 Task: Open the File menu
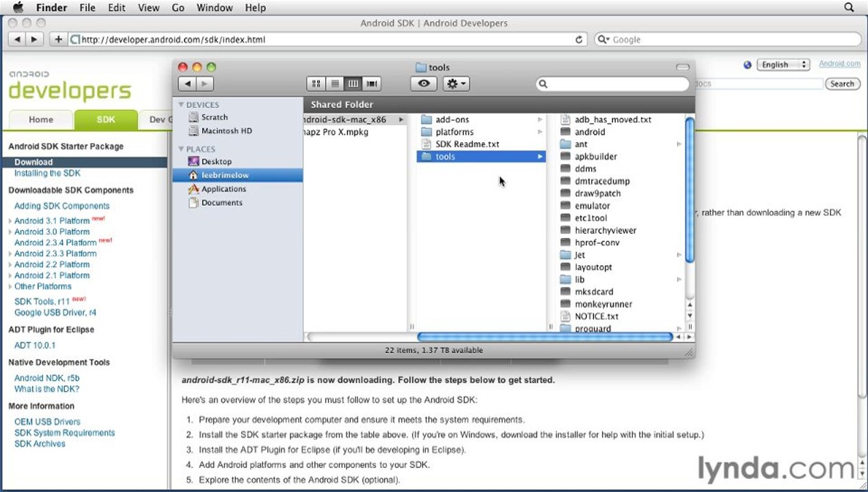click(x=87, y=8)
